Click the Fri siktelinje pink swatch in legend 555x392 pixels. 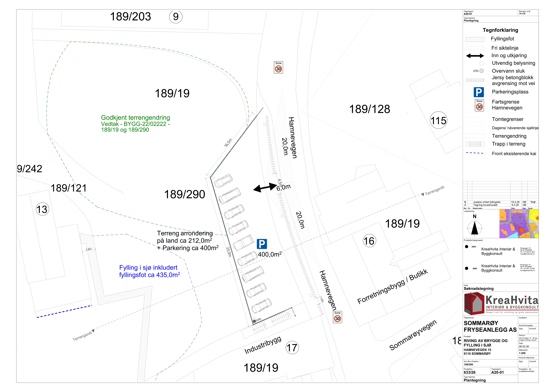click(x=475, y=48)
